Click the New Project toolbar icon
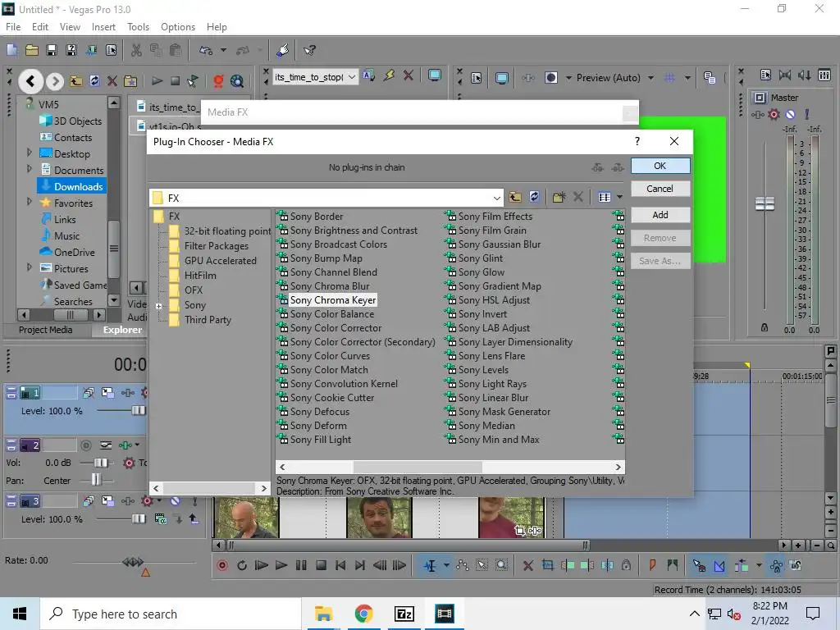The width and height of the screenshot is (840, 630). coord(11,50)
